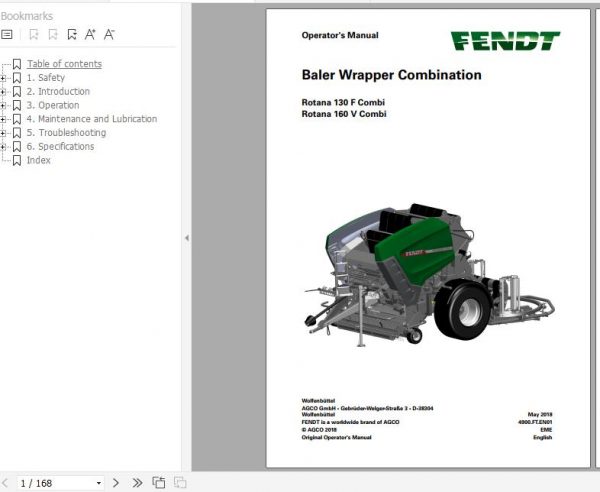The height and width of the screenshot is (492, 600).
Task: Expand the 6. Specifications bookmark
Action: coord(3,147)
